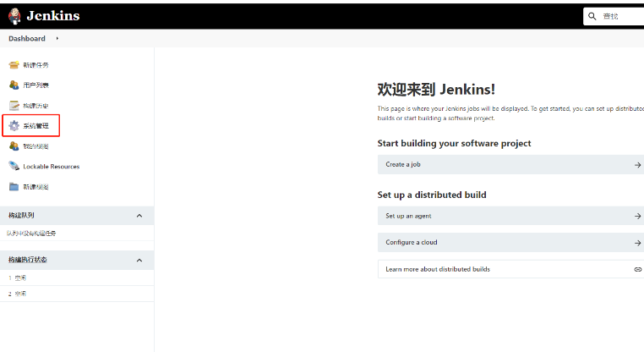This screenshot has height=352, width=644.
Task: Select the Set up a distributed build heading
Action: [x=432, y=195]
